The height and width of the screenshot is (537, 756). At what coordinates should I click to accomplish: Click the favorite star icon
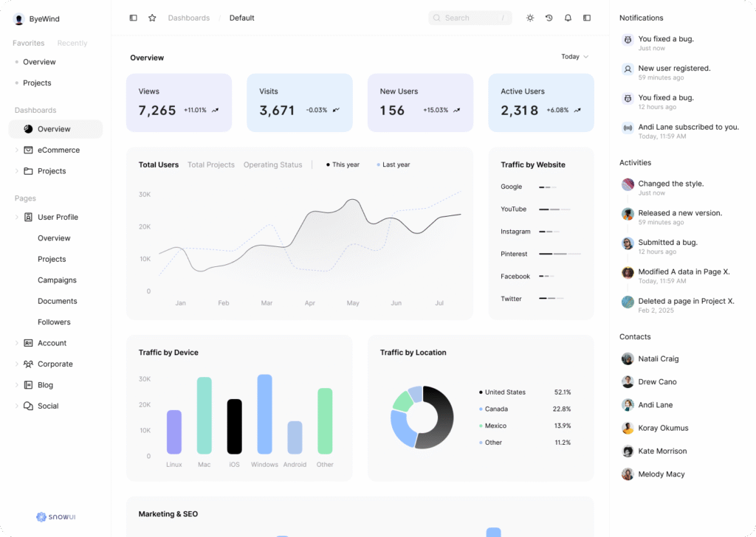pyautogui.click(x=152, y=18)
